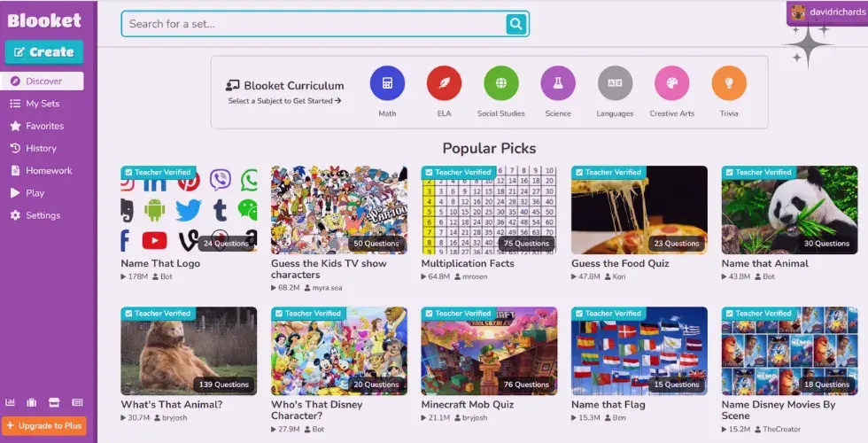Viewport: 868px width, 443px height.
Task: Click the Multiplication Facts title
Action: point(468,264)
